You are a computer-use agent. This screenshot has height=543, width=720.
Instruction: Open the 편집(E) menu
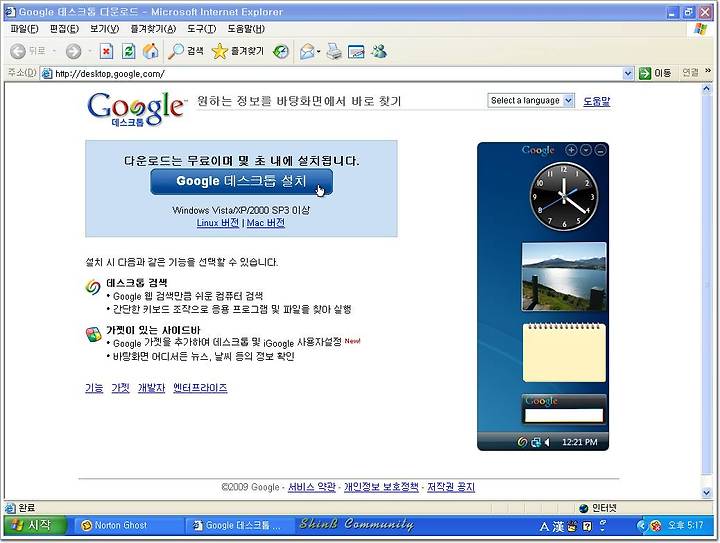pyautogui.click(x=64, y=29)
